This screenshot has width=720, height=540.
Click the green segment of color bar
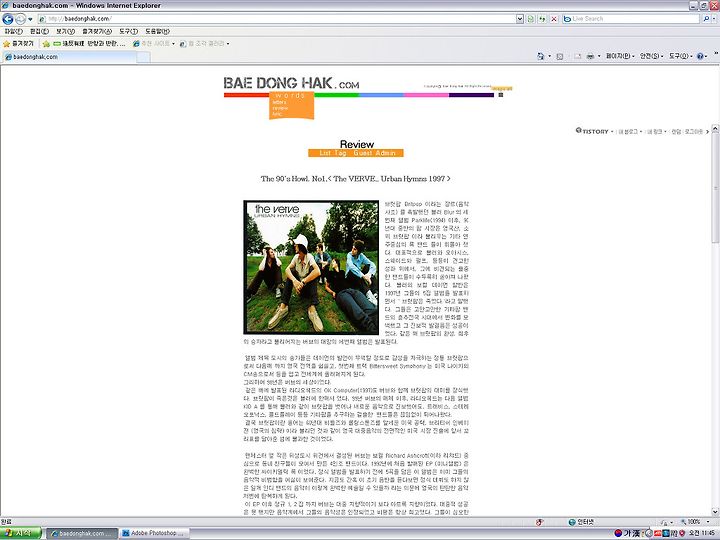(337, 95)
